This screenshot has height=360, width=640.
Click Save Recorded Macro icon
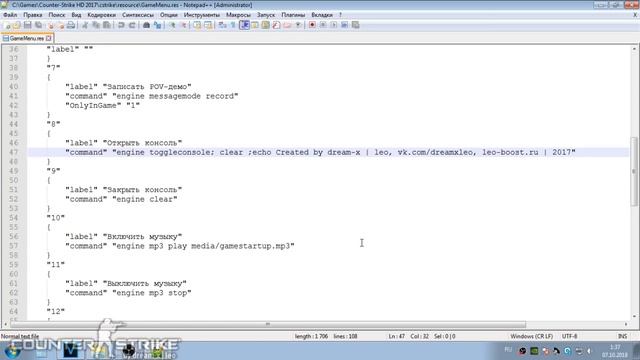coord(356,25)
